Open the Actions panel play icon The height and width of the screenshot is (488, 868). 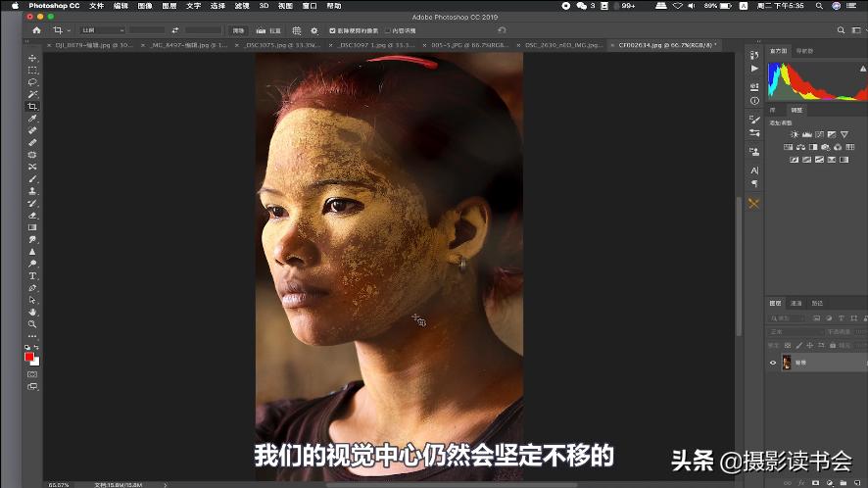(x=754, y=69)
